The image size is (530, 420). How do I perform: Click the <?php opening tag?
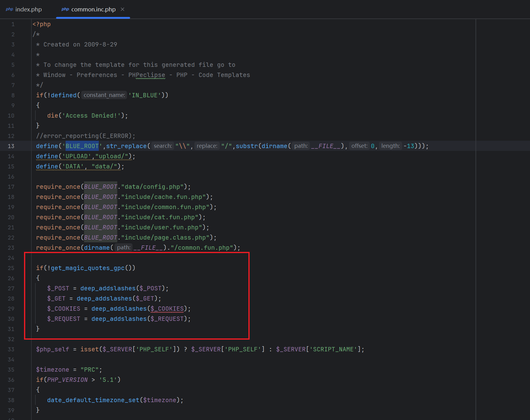(42, 24)
